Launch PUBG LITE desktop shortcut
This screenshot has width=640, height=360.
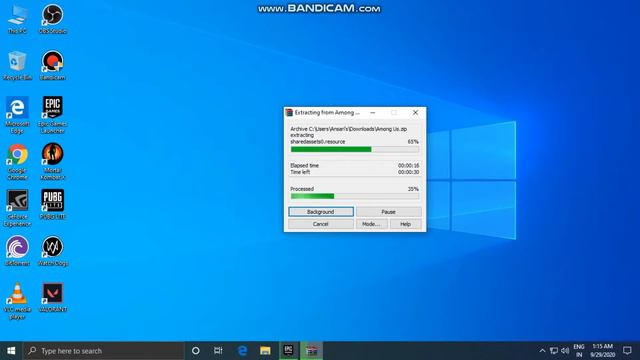[52, 204]
